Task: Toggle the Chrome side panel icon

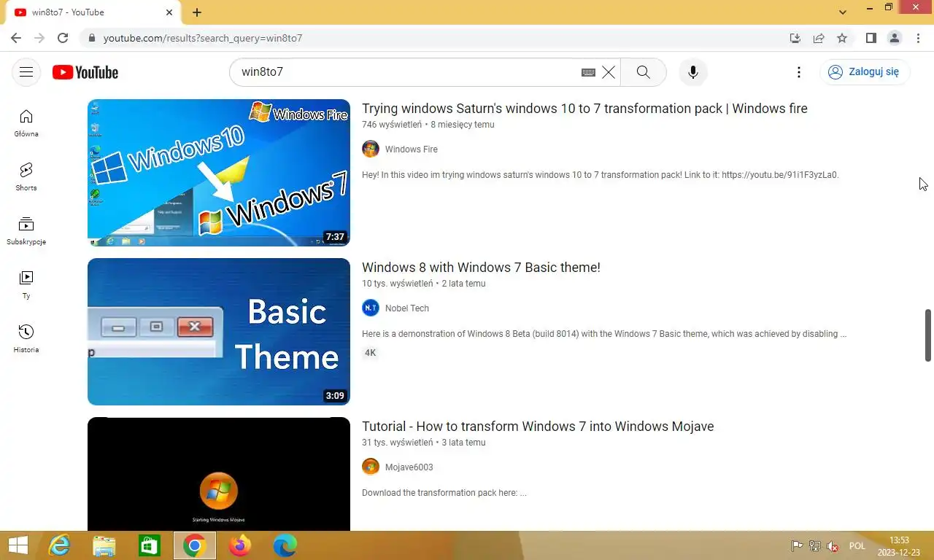Action: tap(871, 38)
